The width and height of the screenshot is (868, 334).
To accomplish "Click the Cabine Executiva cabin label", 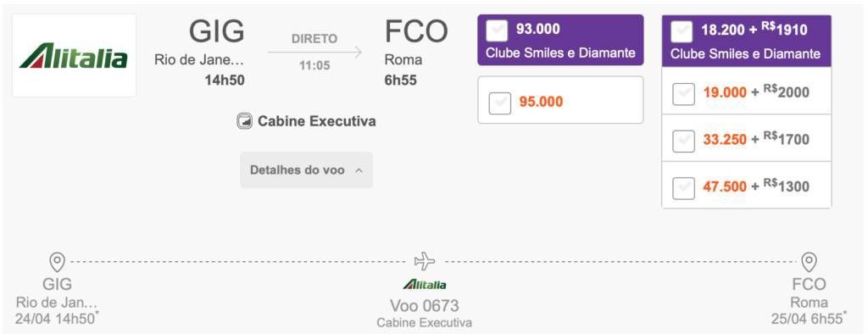I will [317, 120].
